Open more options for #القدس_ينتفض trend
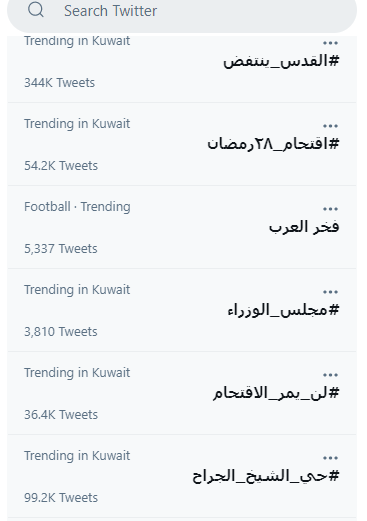The height and width of the screenshot is (521, 367). point(330,43)
